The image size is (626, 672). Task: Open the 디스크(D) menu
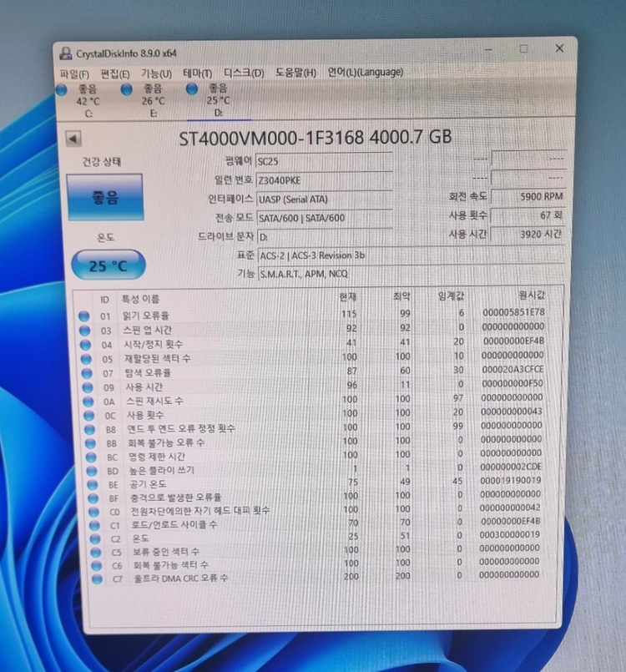click(x=244, y=73)
